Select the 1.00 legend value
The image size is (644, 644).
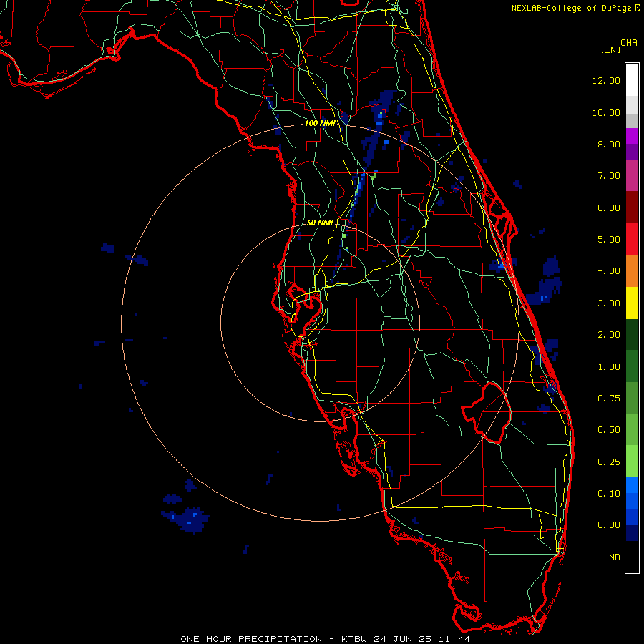pos(609,367)
